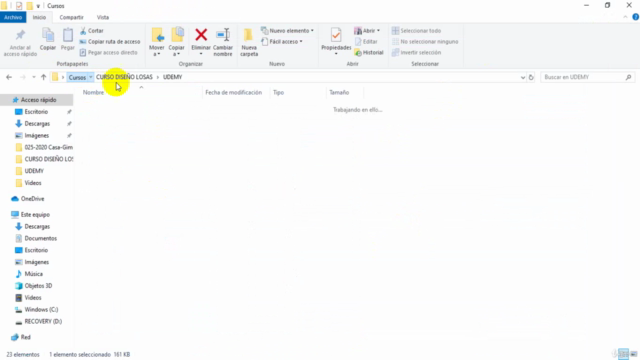Expand the Fácil acceso dropdown
Image resolution: width=640 pixels, height=360 pixels.
click(x=301, y=42)
